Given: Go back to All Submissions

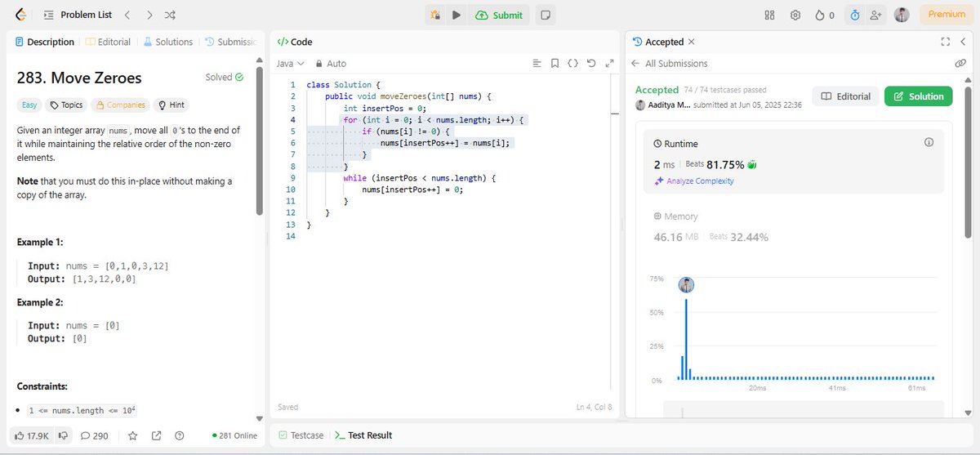Looking at the screenshot, I should (x=670, y=63).
